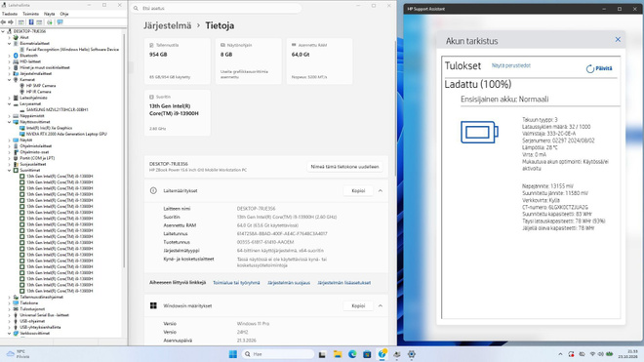This screenshot has height=362, width=644.
Task: Click the Tulostusjonot printer category icon
Action: (16, 309)
